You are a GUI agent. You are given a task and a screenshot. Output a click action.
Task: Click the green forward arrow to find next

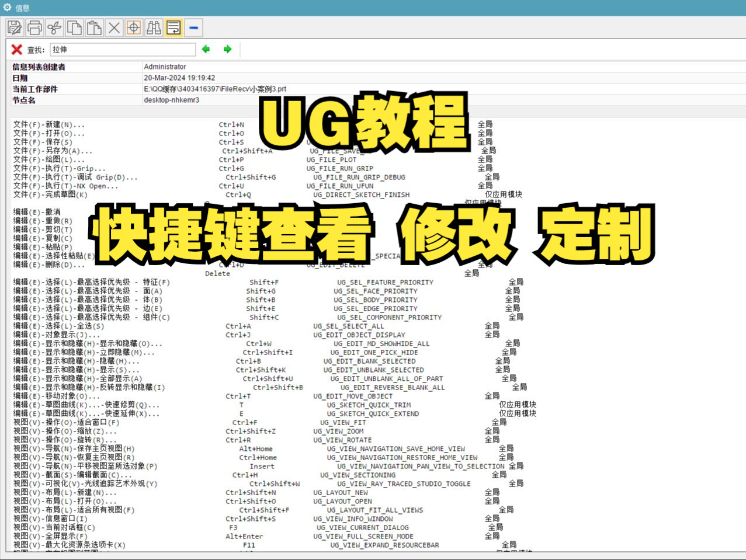click(x=228, y=49)
